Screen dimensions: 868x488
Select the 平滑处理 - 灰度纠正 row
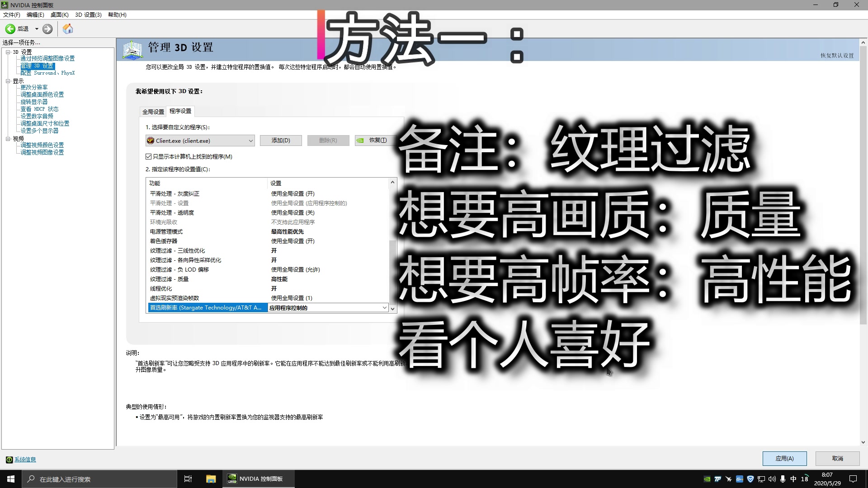click(268, 193)
